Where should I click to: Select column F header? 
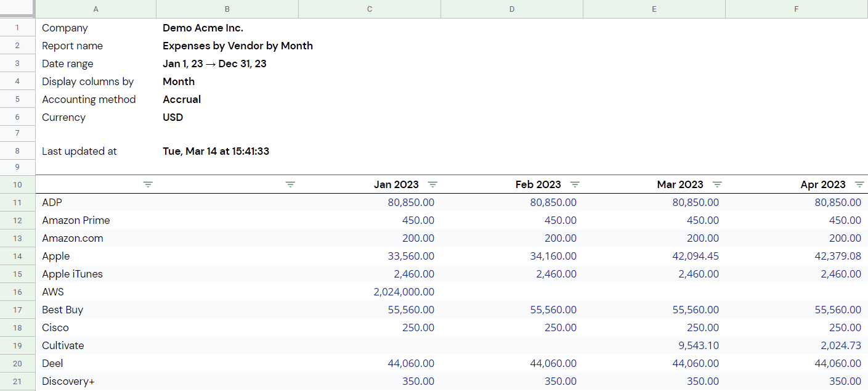(797, 9)
